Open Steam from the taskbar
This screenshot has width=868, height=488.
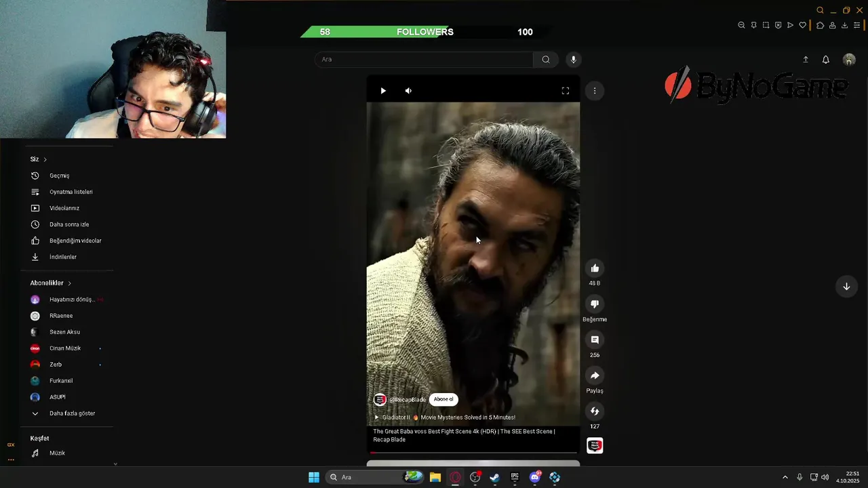click(x=495, y=477)
